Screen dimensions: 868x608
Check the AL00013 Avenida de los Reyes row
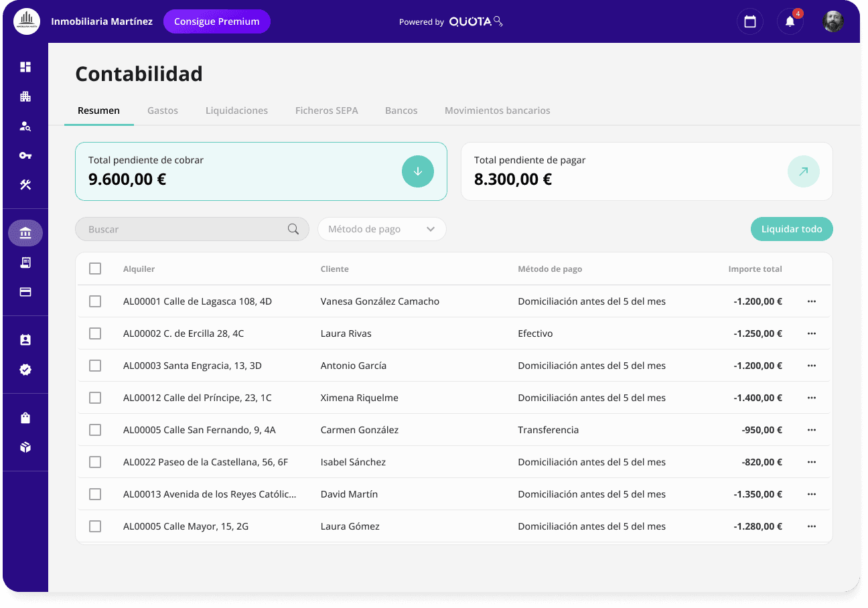(x=95, y=494)
